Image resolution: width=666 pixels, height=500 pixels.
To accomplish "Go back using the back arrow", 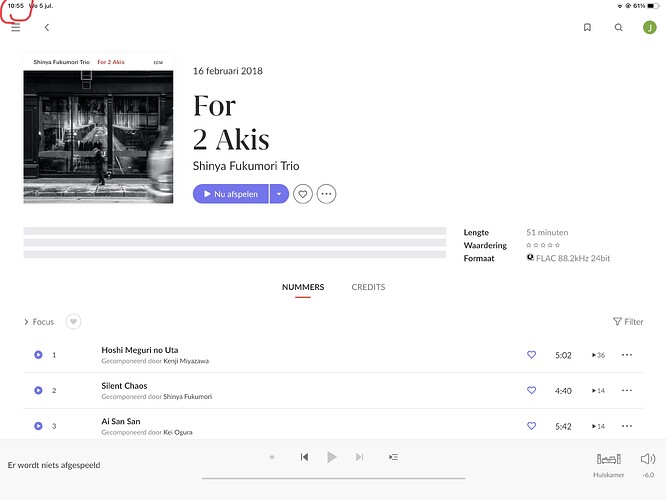I will 46,28.
